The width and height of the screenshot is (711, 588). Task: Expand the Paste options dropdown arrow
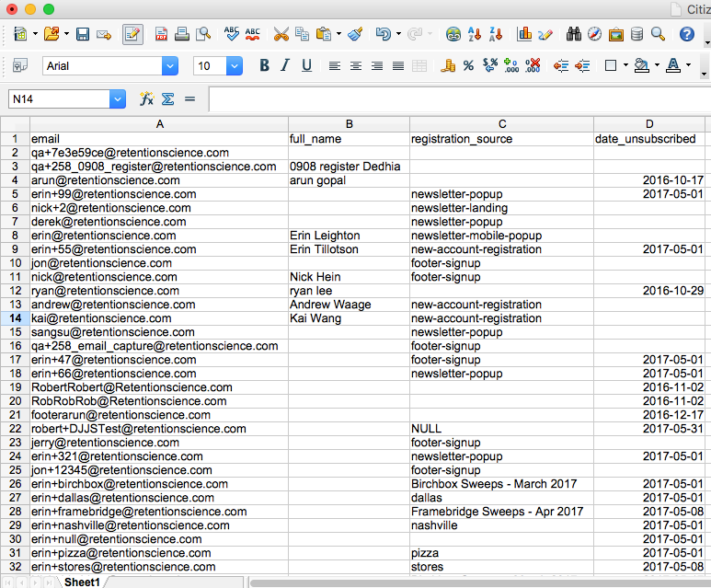coord(338,34)
